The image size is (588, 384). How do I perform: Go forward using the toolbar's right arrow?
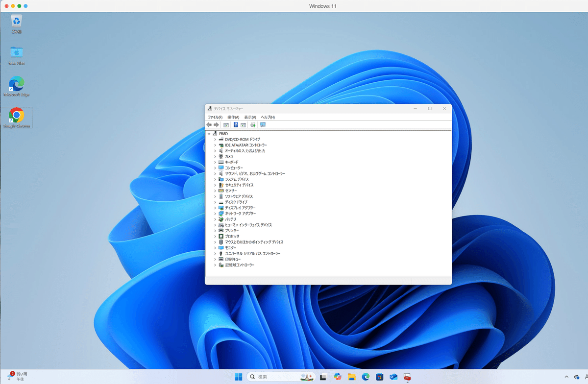[216, 125]
